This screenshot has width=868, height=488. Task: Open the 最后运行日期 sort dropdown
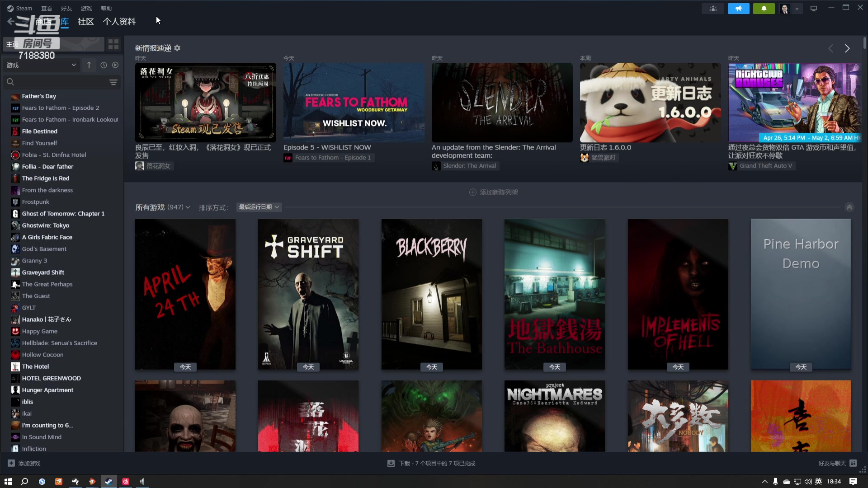pos(259,207)
